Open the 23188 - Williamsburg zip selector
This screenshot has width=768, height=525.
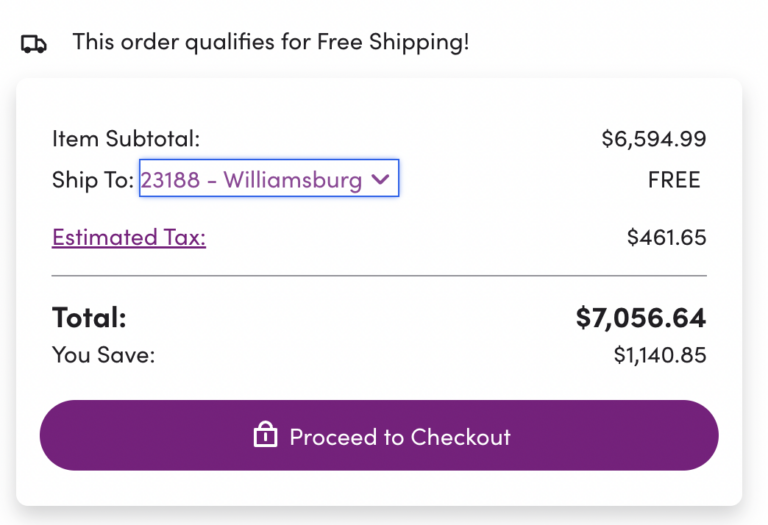click(x=268, y=179)
